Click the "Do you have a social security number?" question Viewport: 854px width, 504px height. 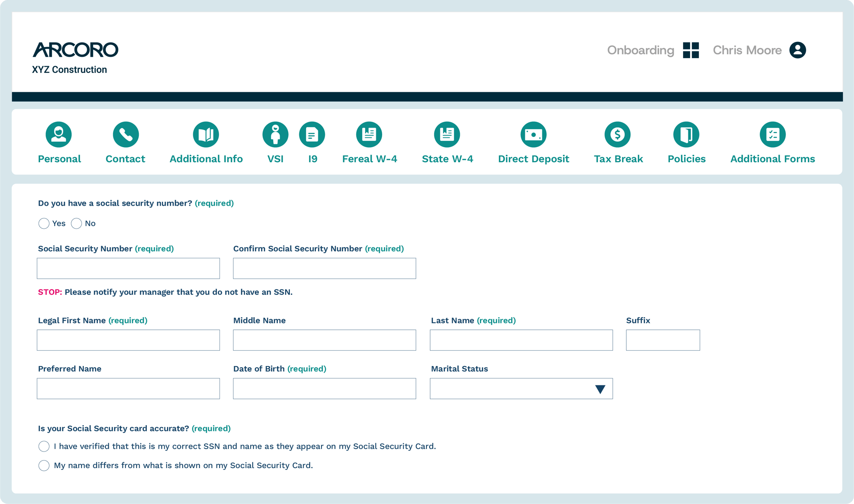click(x=115, y=203)
